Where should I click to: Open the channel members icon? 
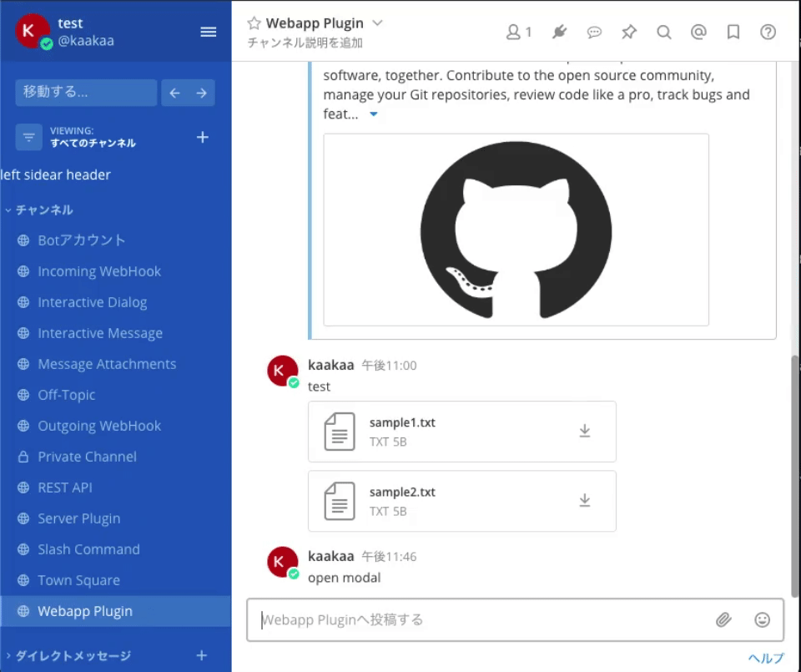coord(518,33)
